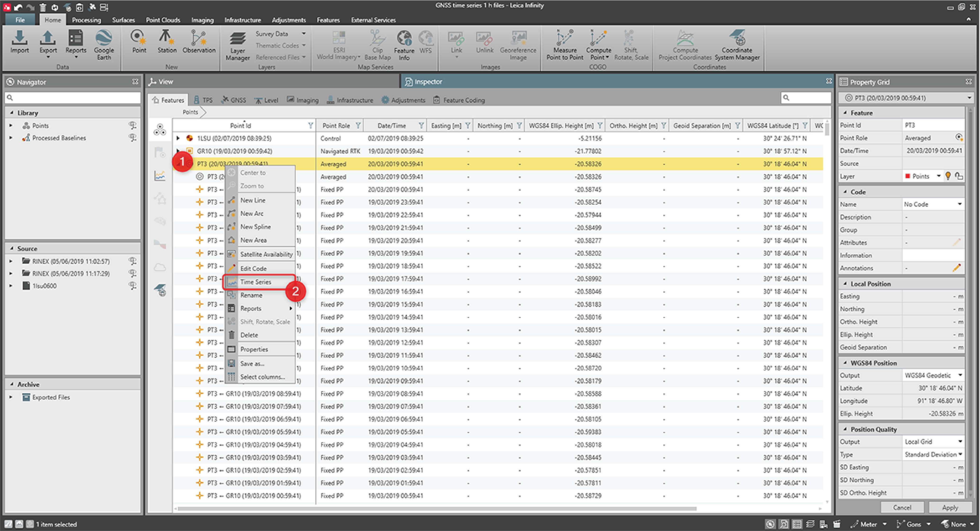Switch to the GNSS inspector tab
Image resolution: width=980 pixels, height=531 pixels.
[234, 100]
